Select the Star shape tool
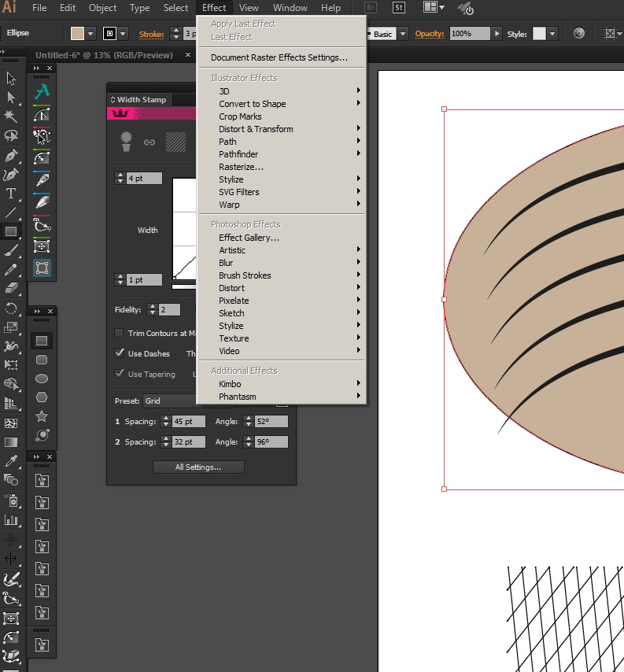The image size is (624, 672). [x=42, y=416]
